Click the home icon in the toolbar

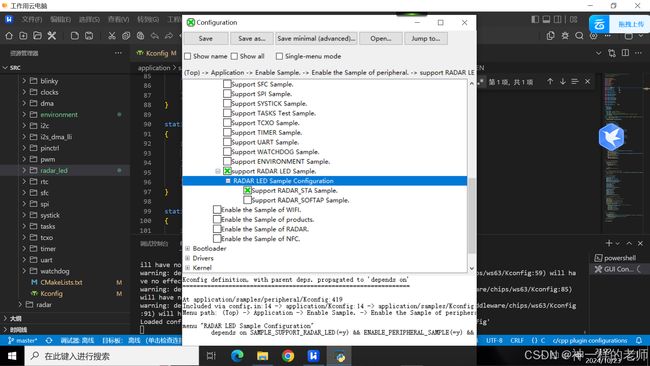9,36
